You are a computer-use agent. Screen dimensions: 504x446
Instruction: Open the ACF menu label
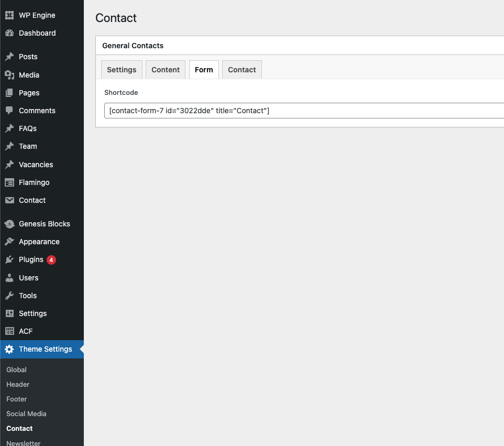26,331
